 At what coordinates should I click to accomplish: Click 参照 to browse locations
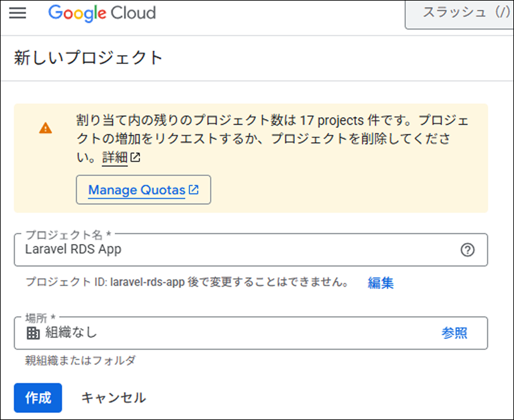[x=454, y=333]
